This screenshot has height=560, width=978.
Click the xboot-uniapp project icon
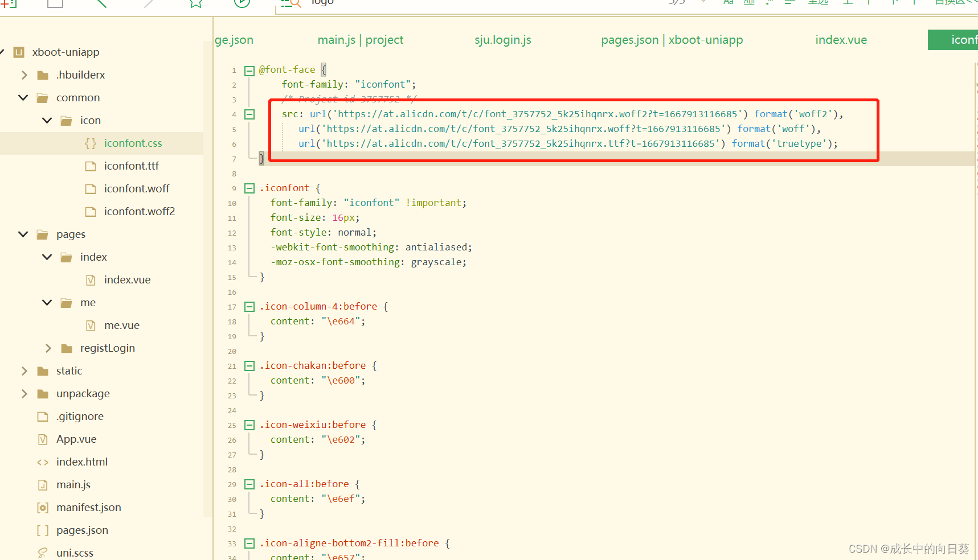click(19, 52)
